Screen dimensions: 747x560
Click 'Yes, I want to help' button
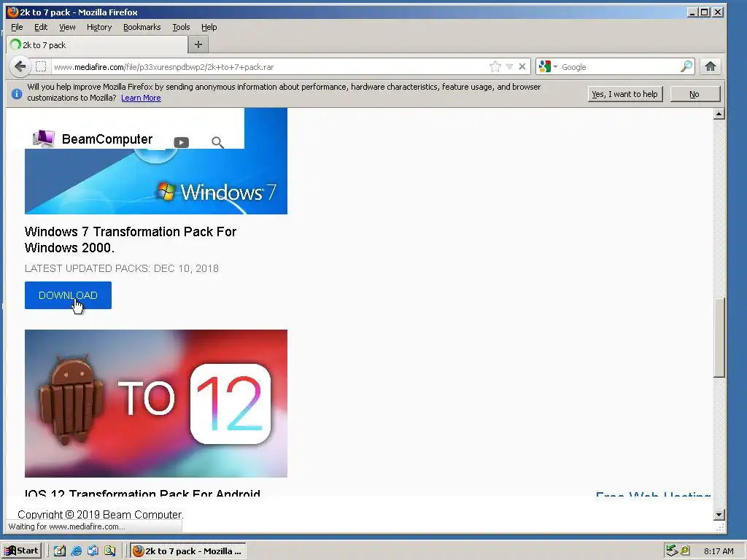[624, 94]
